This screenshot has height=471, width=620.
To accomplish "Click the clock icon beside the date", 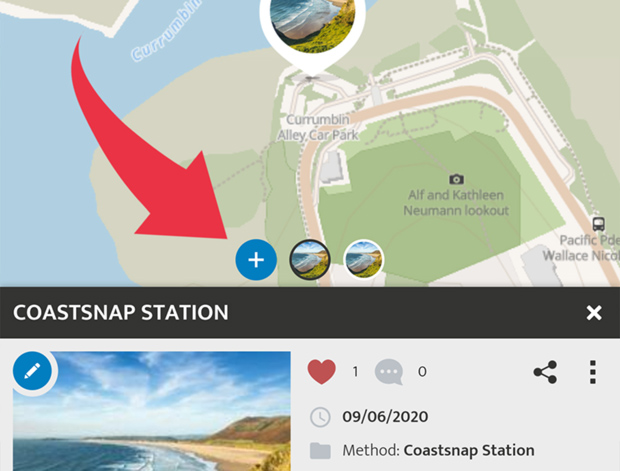I will point(320,417).
